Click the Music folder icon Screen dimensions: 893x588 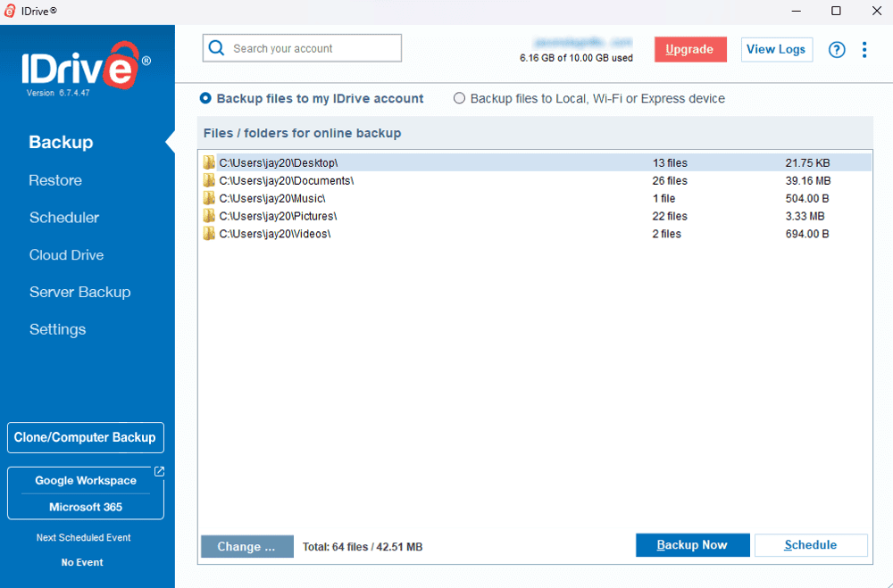point(209,198)
